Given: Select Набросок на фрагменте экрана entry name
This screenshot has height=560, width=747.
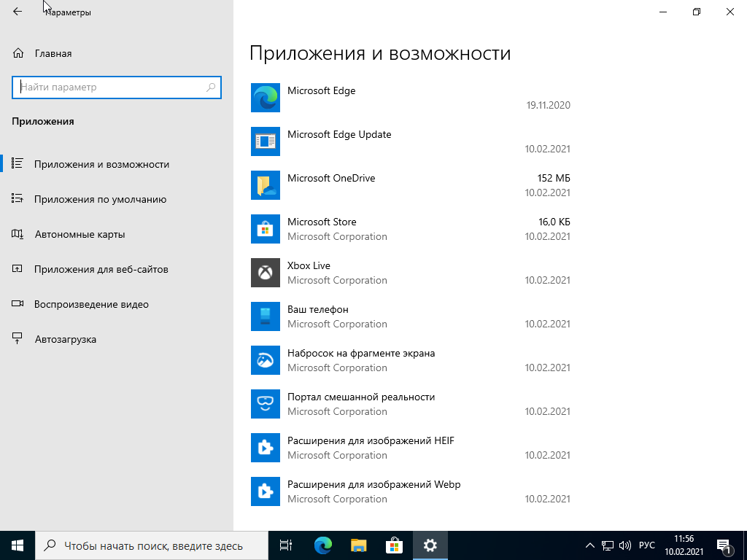Looking at the screenshot, I should 361,354.
